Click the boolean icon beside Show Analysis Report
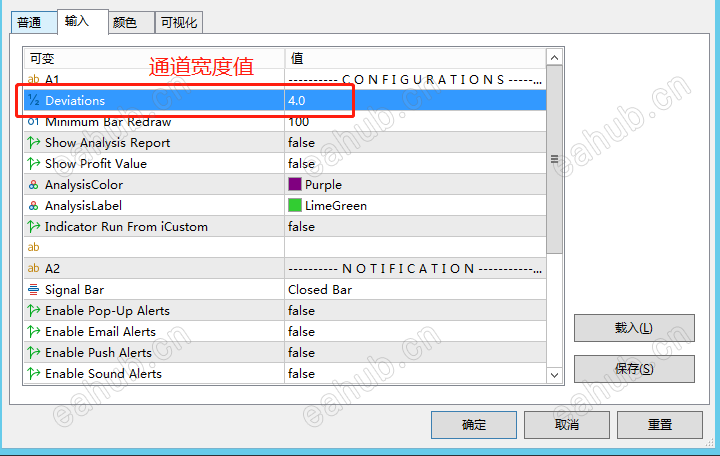The width and height of the screenshot is (720, 456). (x=34, y=142)
